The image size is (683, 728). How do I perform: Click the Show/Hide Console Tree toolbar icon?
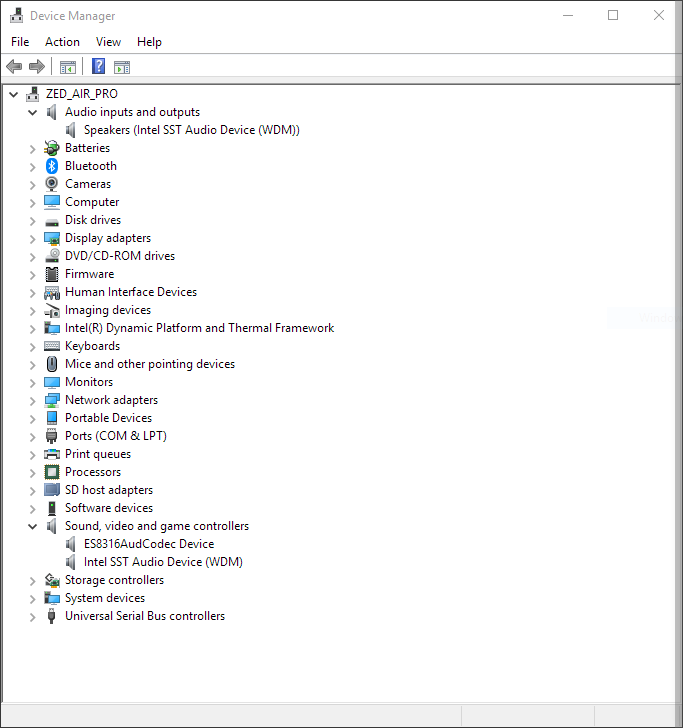tap(68, 67)
